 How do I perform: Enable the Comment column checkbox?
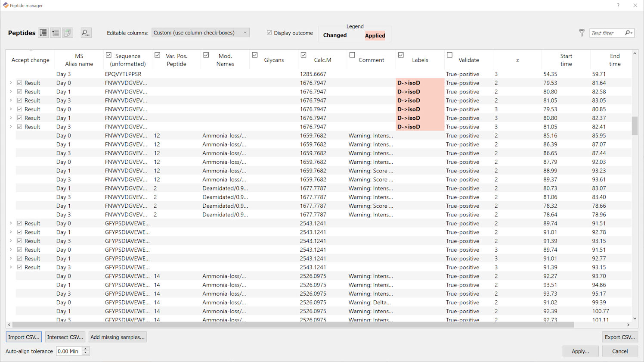(x=352, y=55)
